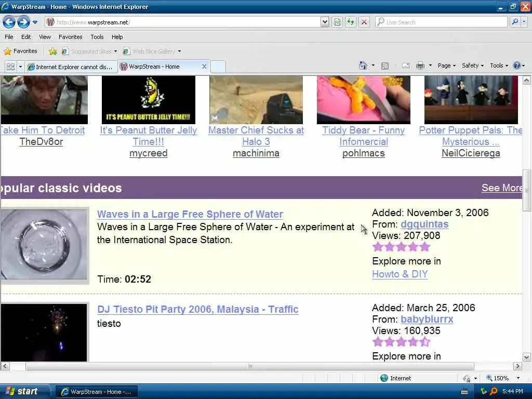Expand the Home button dropdown arrow
This screenshot has width=532, height=399.
pyautogui.click(x=373, y=65)
